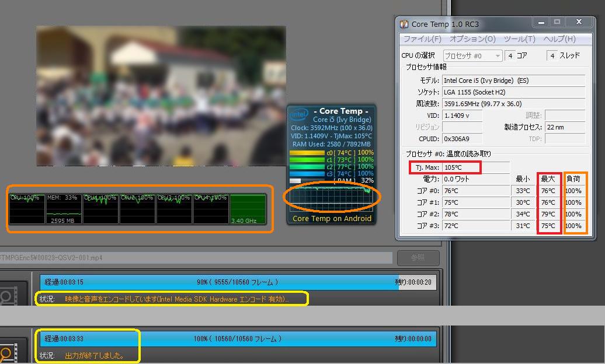Open the ファイル(F) menu

click(x=422, y=39)
